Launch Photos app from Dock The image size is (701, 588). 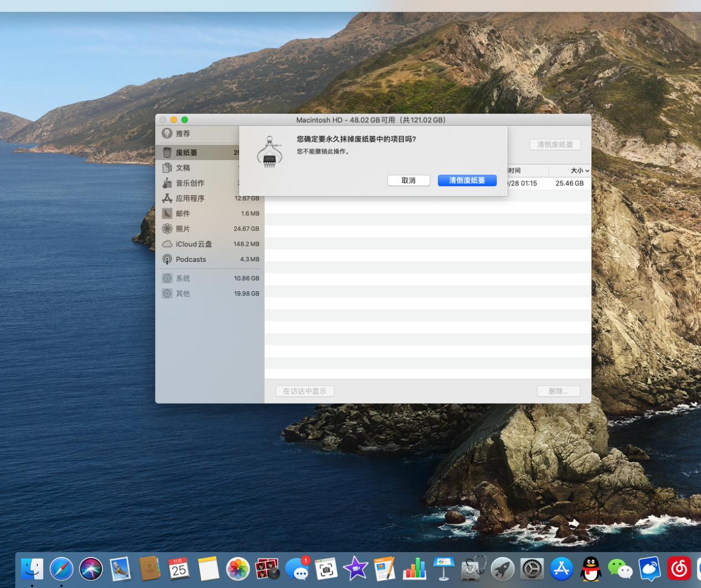(238, 569)
